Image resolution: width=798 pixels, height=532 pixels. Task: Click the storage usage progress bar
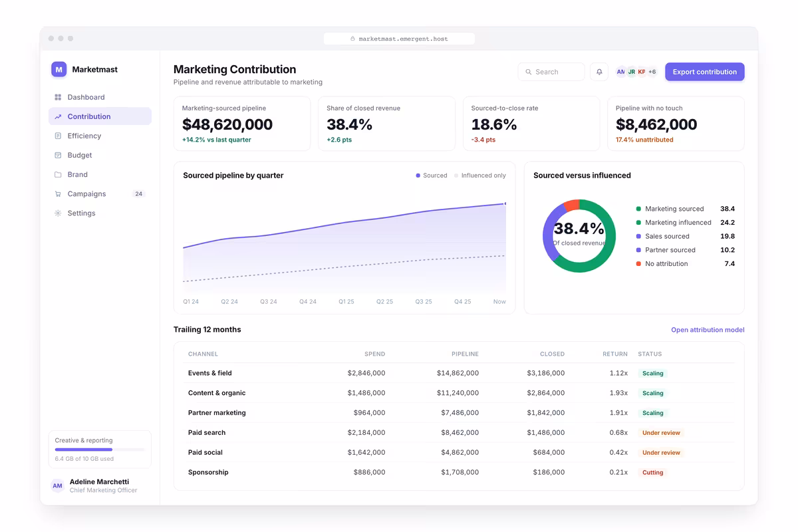pos(100,450)
